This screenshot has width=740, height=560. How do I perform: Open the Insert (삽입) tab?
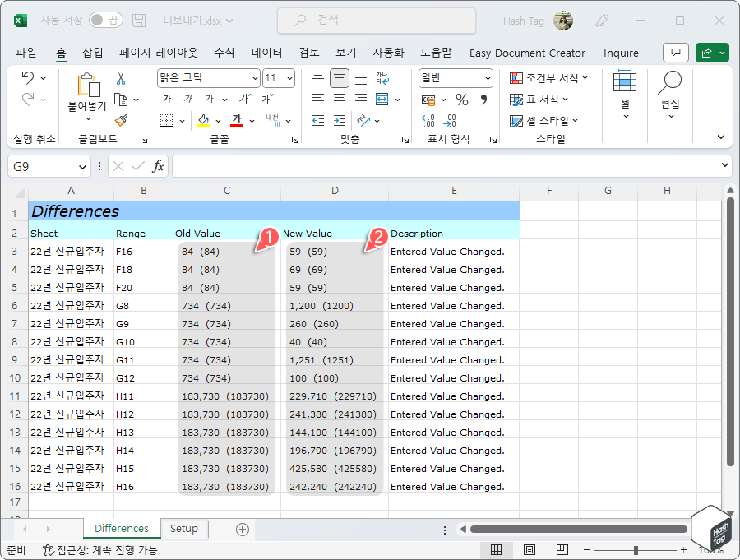click(x=93, y=53)
